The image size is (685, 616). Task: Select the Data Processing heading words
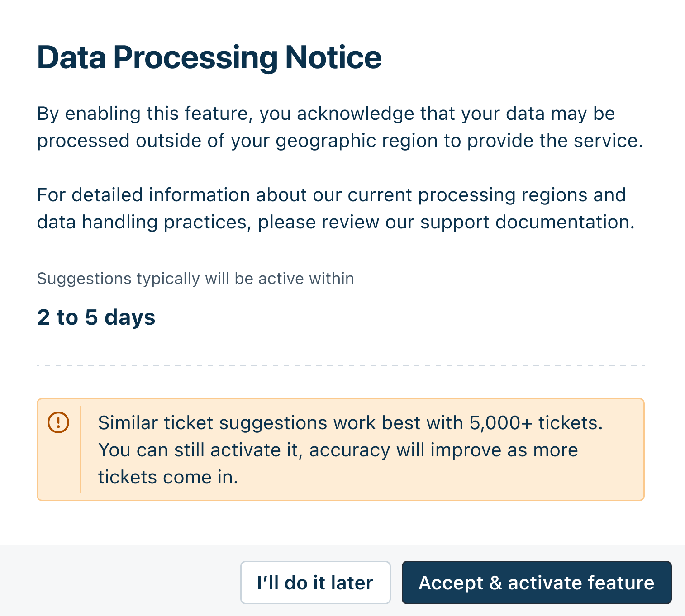pos(157,58)
